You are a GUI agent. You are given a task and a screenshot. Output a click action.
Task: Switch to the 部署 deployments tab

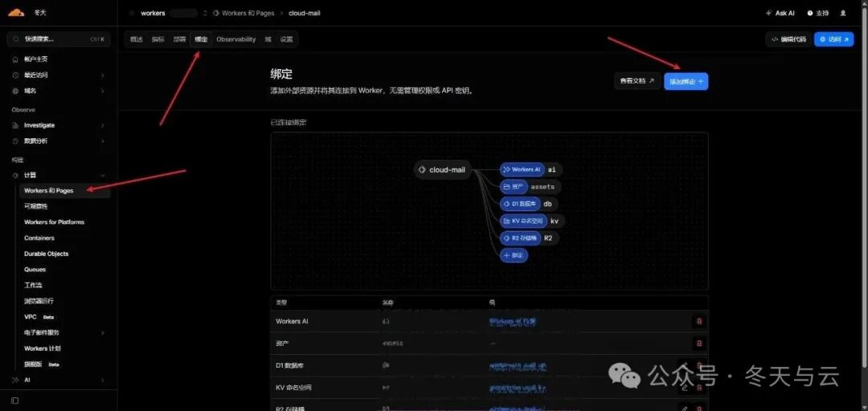[179, 39]
